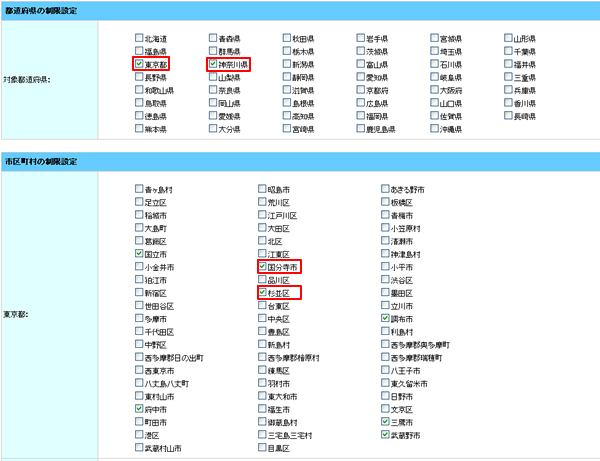600x461 pixels.
Task: Select the 渋谷区 checkbox
Action: click(x=385, y=281)
